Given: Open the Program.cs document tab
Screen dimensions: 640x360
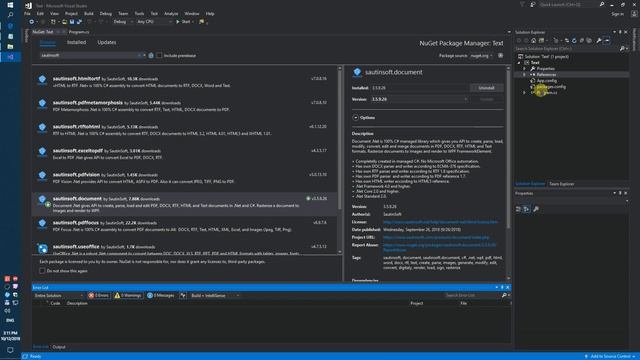Looking at the screenshot, I should click(79, 32).
